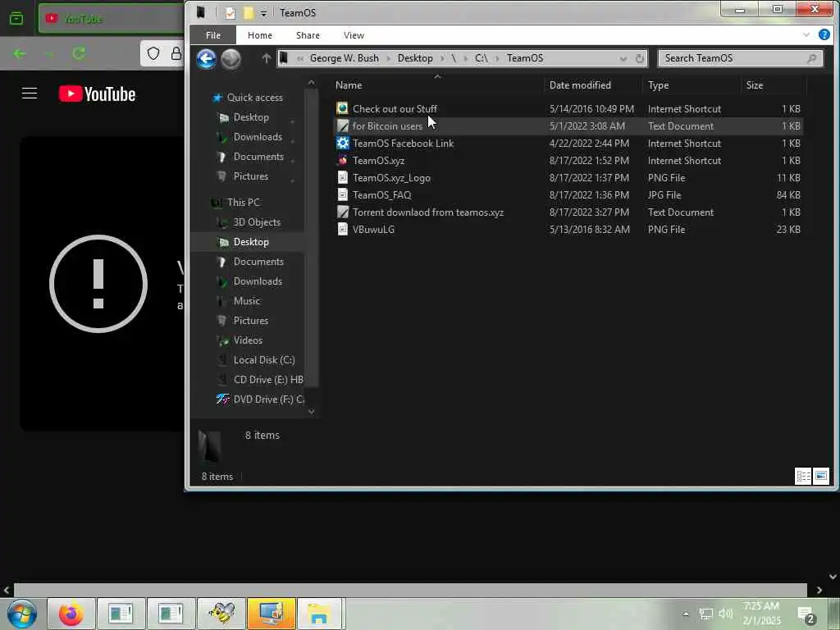The width and height of the screenshot is (840, 630).
Task: Open Local Disk (C:) in navigation pane
Action: click(x=263, y=360)
